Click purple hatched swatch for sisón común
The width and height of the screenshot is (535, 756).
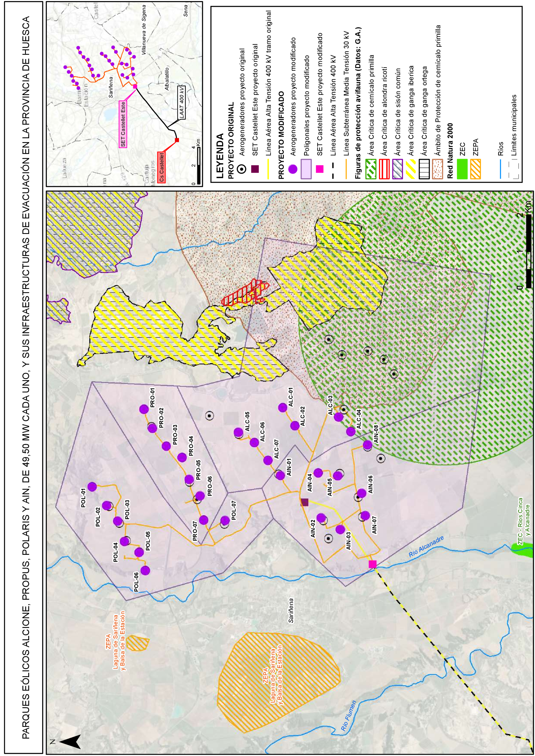398,169
